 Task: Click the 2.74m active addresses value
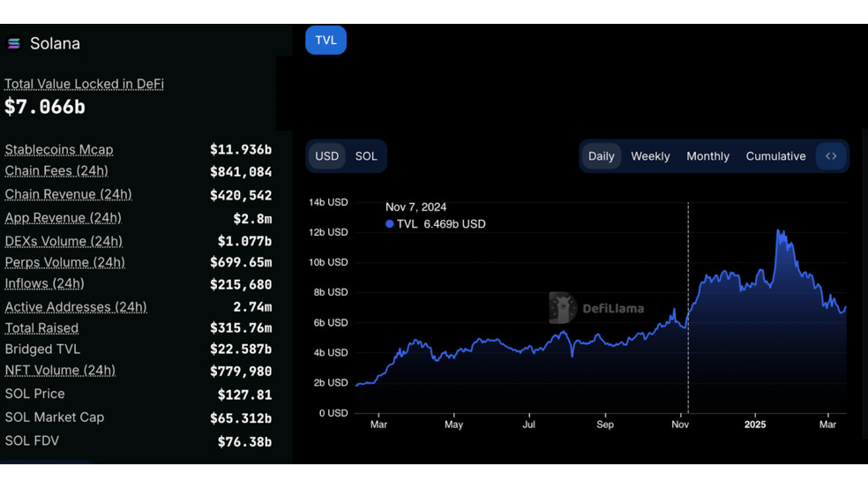(x=252, y=307)
